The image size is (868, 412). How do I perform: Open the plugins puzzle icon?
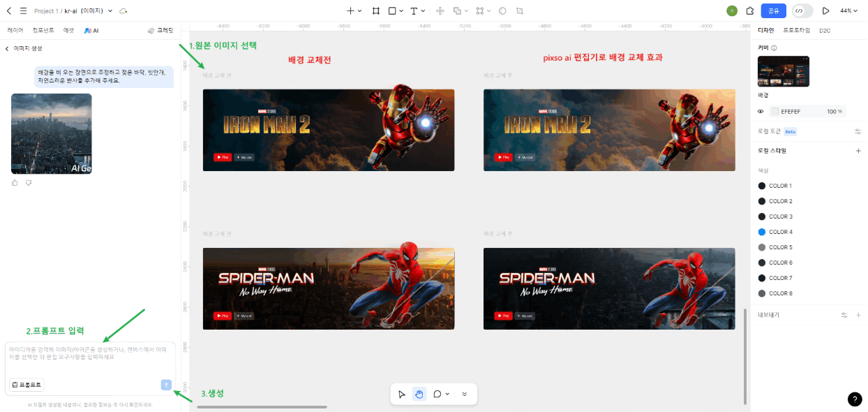pyautogui.click(x=750, y=11)
